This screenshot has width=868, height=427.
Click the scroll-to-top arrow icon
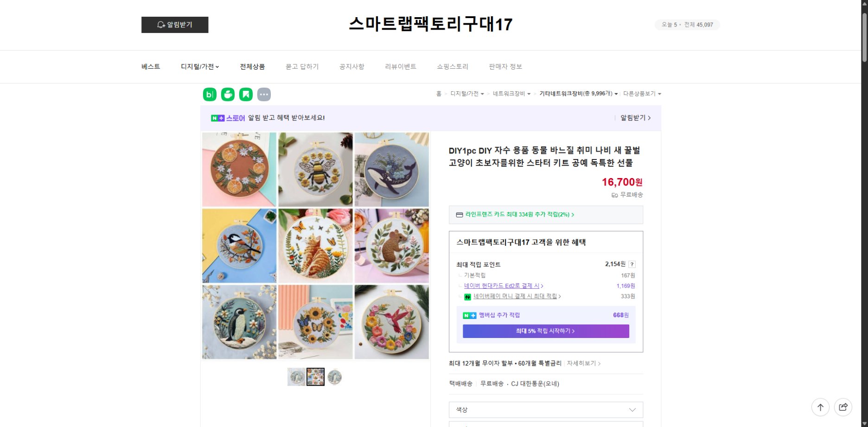point(820,407)
